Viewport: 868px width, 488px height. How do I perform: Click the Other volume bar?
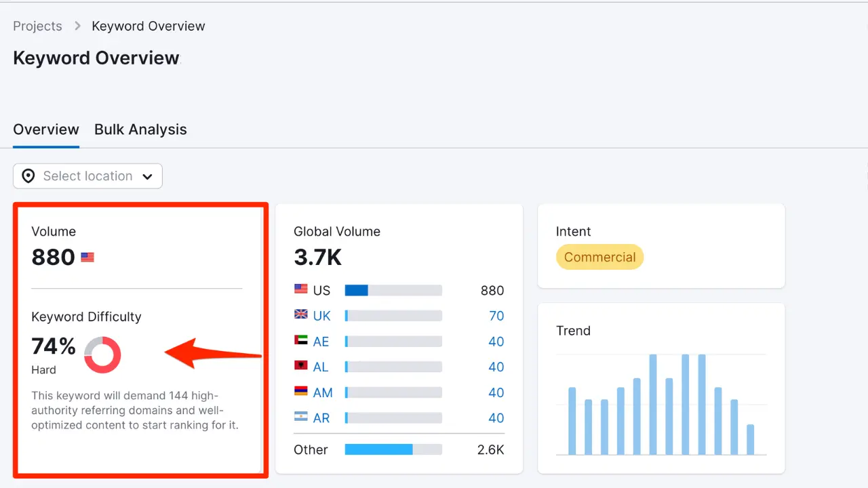pyautogui.click(x=393, y=449)
